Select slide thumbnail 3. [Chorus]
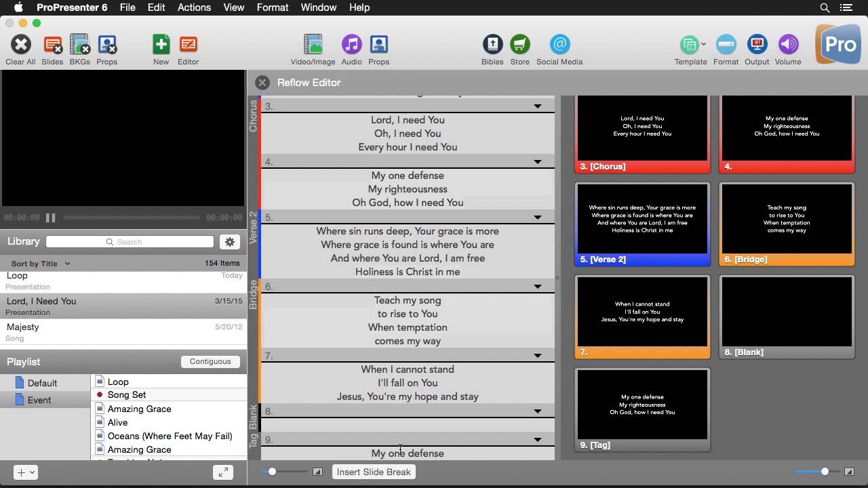This screenshot has height=488, width=868. point(642,134)
